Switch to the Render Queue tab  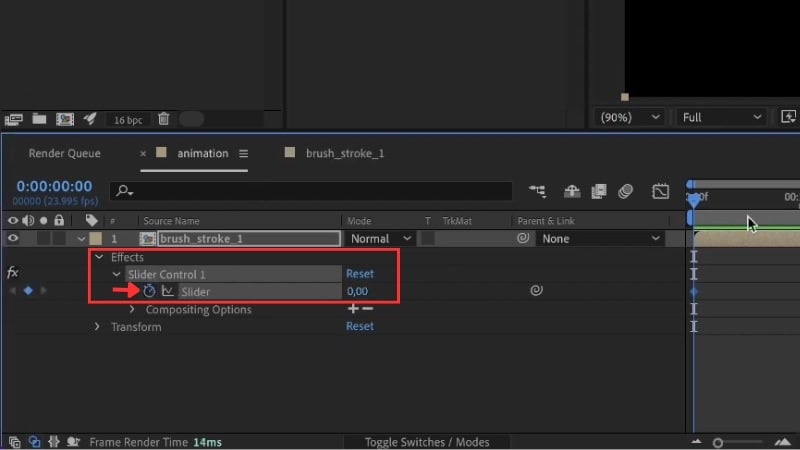click(64, 153)
